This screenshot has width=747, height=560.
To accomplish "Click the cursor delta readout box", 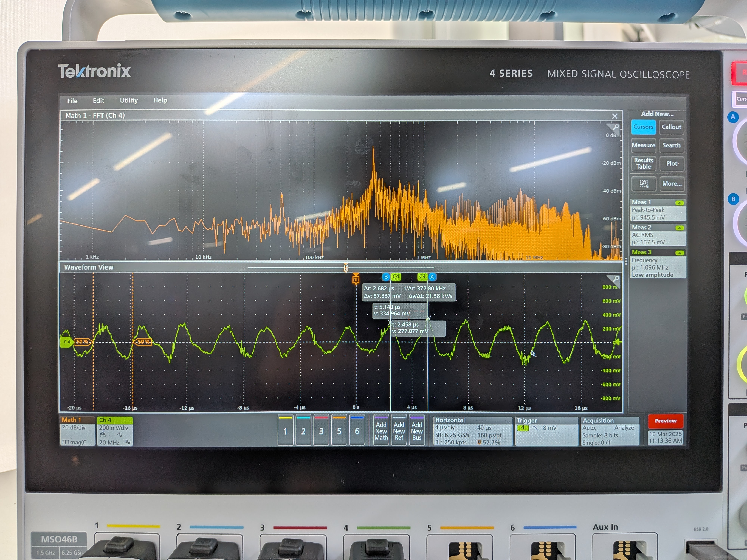I will (409, 292).
